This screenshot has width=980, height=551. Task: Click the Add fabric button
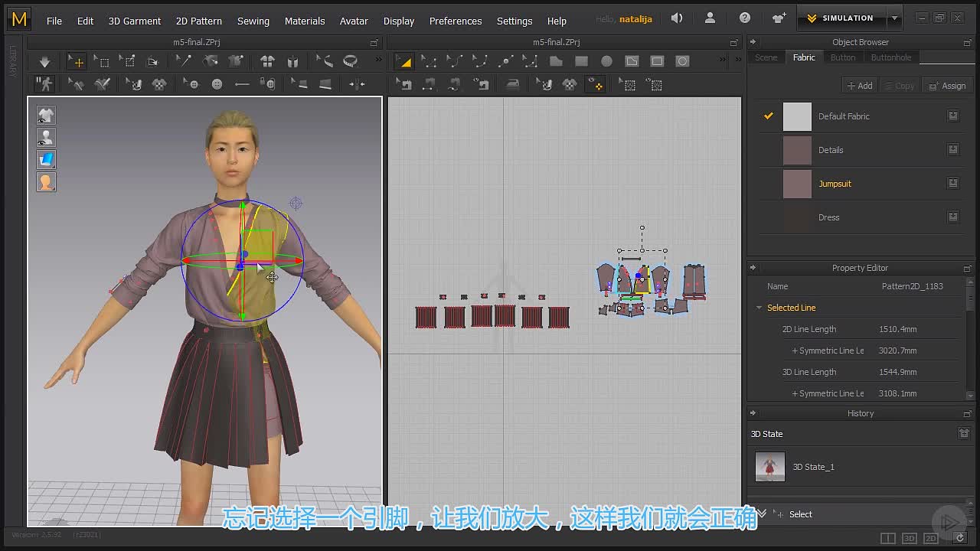(x=859, y=86)
